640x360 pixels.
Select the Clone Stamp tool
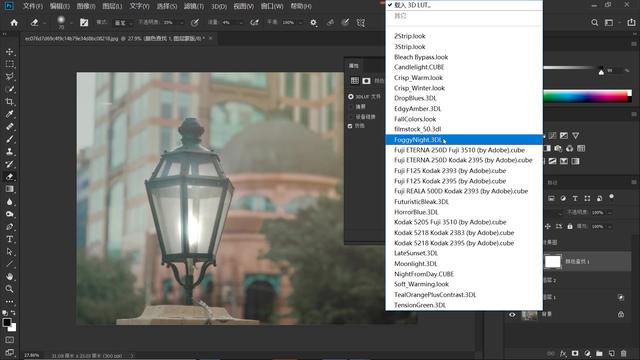pyautogui.click(x=10, y=151)
